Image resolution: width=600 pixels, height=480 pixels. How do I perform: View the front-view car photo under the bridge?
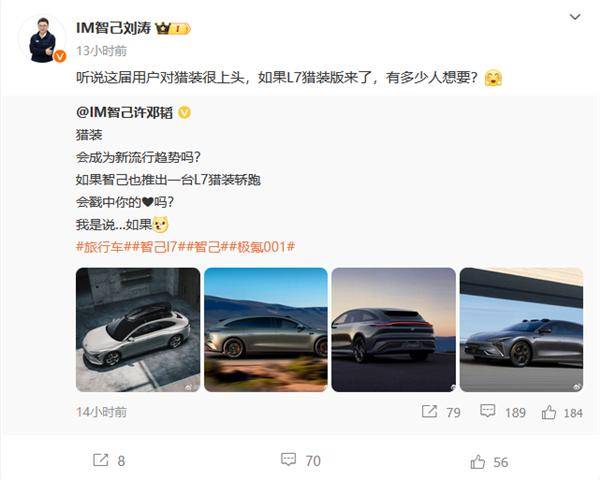[x=522, y=330]
